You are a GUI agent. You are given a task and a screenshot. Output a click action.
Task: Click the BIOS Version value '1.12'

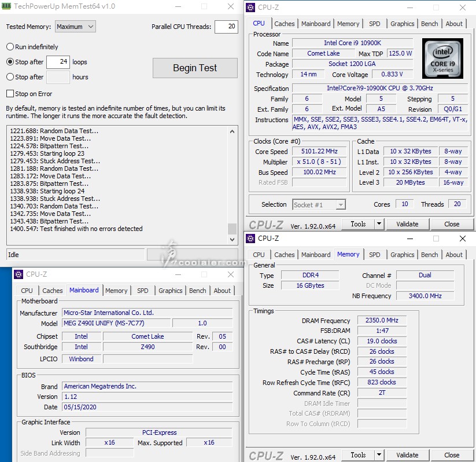click(x=147, y=397)
